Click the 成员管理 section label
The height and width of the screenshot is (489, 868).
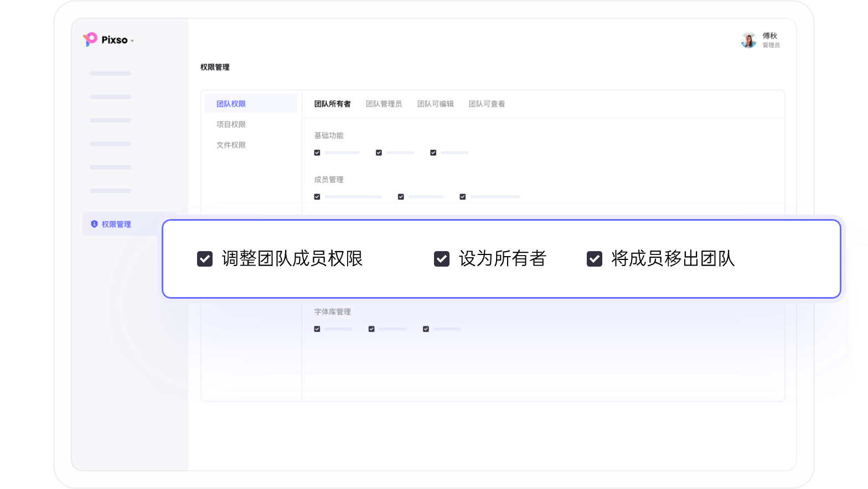[x=329, y=180]
